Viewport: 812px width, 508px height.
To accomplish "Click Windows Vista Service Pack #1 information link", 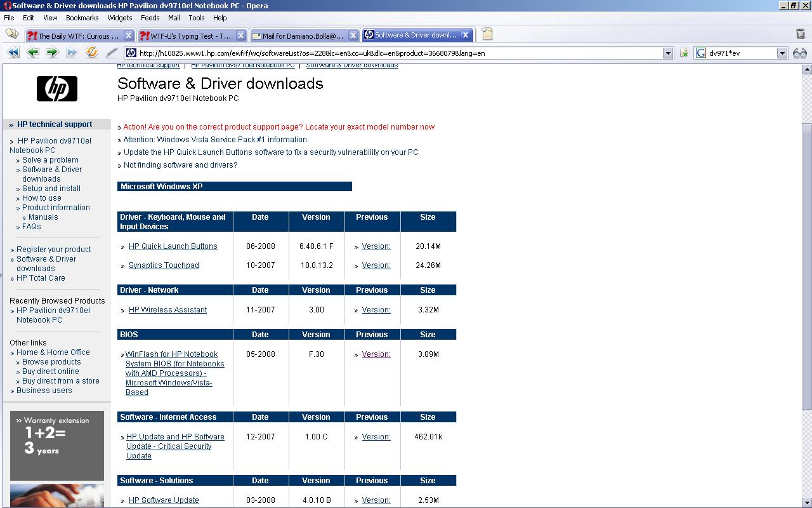I will (216, 140).
